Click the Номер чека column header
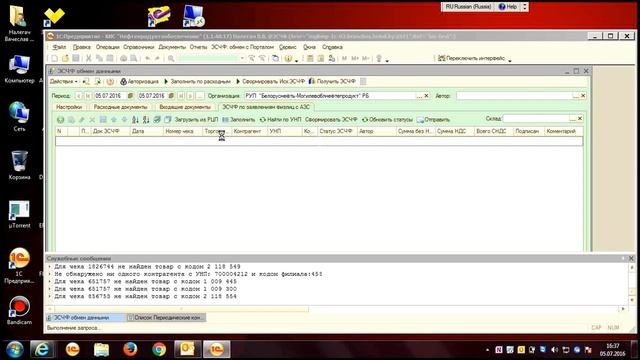Screen dimensions: 640x360 pyautogui.click(x=182, y=131)
